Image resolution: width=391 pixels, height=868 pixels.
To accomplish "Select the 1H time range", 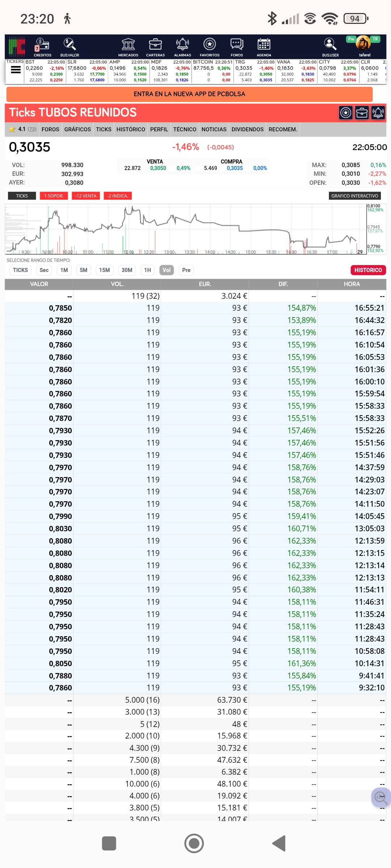I will pos(147,270).
